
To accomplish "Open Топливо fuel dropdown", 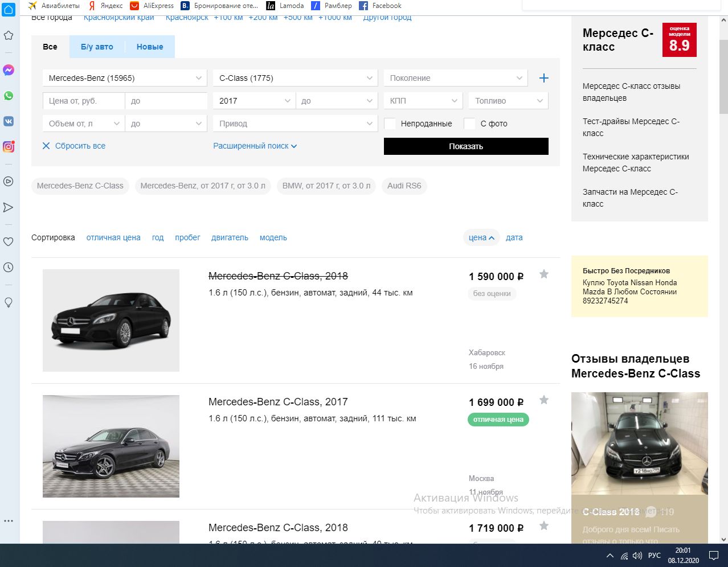I will pyautogui.click(x=508, y=101).
